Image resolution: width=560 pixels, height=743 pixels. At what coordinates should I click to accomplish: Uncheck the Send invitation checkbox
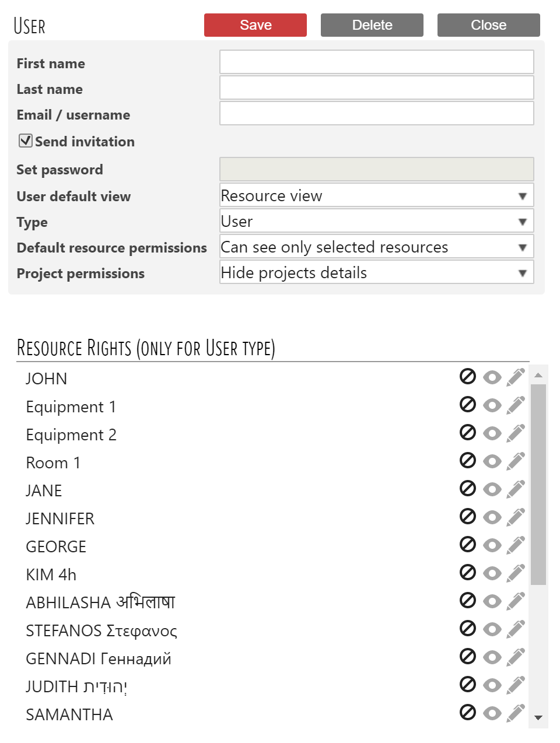coord(26,141)
